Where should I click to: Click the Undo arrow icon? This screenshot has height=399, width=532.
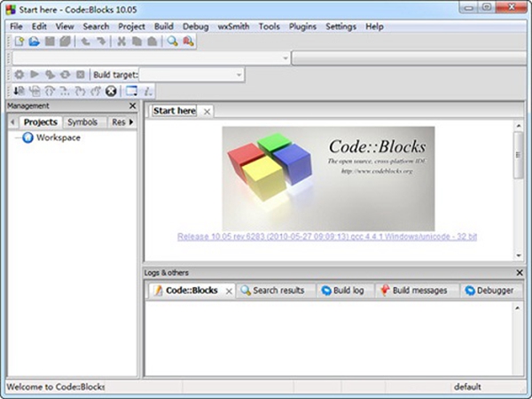coord(85,42)
